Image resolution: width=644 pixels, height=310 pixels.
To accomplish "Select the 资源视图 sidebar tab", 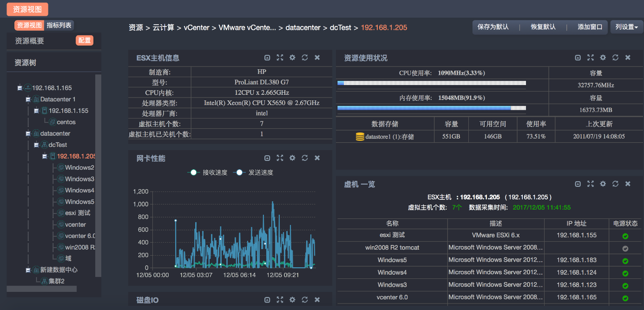I will coord(29,26).
